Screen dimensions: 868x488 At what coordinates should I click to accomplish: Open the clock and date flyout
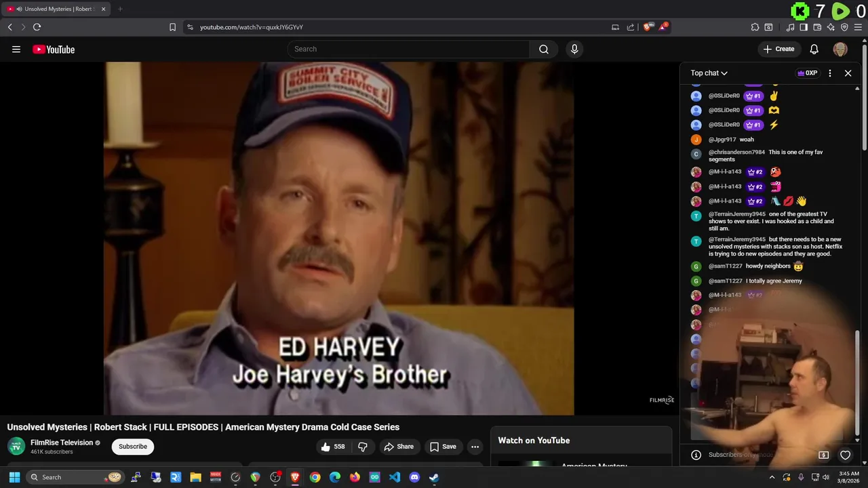pyautogui.click(x=848, y=477)
